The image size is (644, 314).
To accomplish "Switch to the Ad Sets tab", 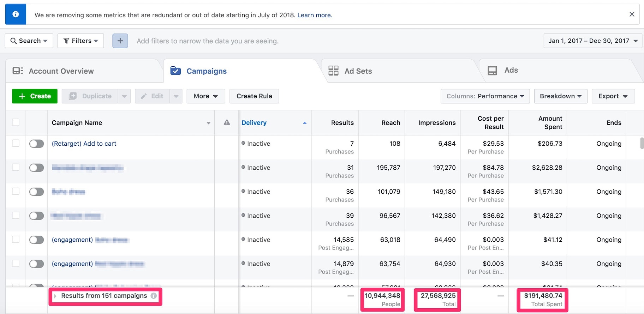I will tap(358, 71).
